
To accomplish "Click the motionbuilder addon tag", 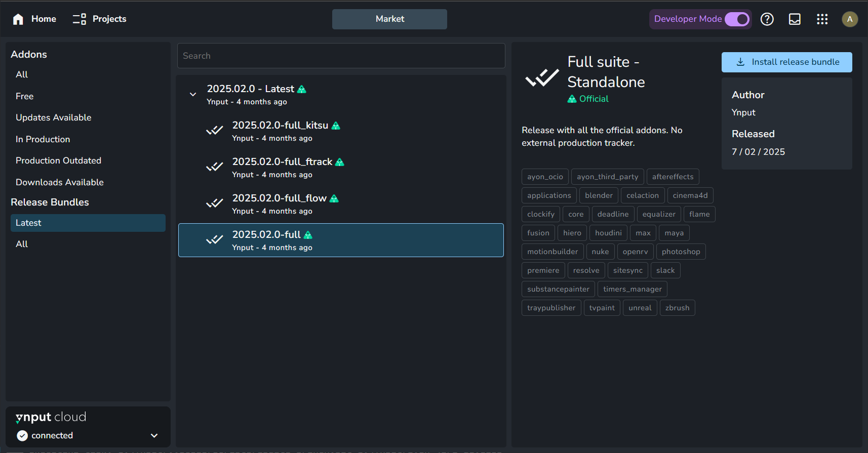I will coord(553,252).
